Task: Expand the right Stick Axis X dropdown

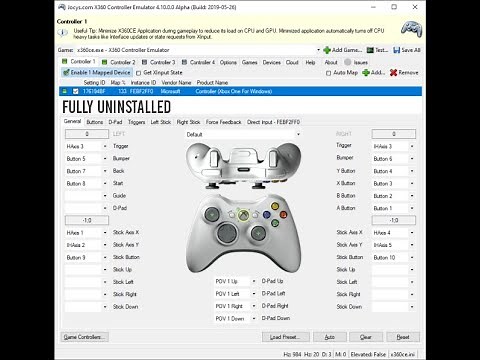Action: click(x=412, y=233)
